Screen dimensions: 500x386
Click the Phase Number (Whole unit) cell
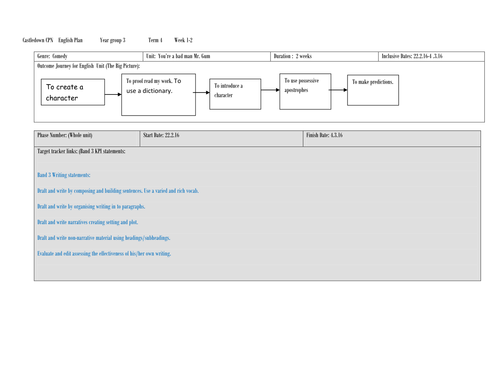click(x=87, y=138)
